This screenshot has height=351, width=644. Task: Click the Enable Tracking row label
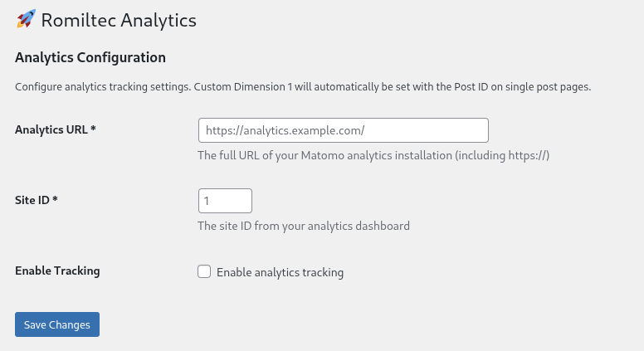(x=57, y=271)
